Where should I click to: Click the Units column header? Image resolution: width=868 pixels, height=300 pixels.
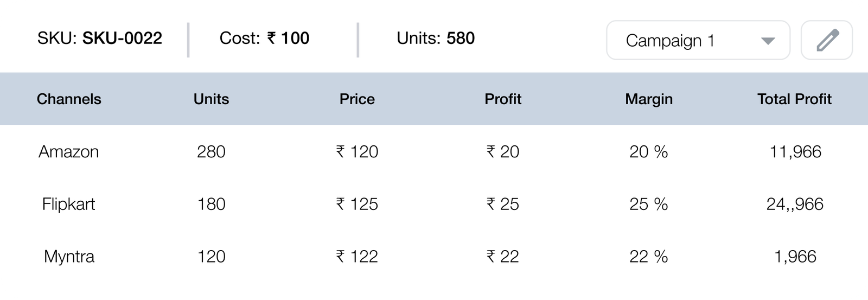point(211,99)
